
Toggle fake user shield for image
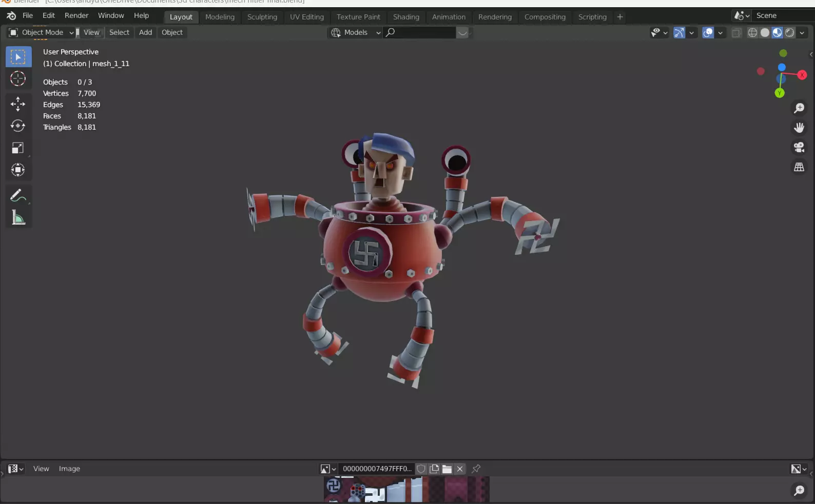tap(421, 469)
